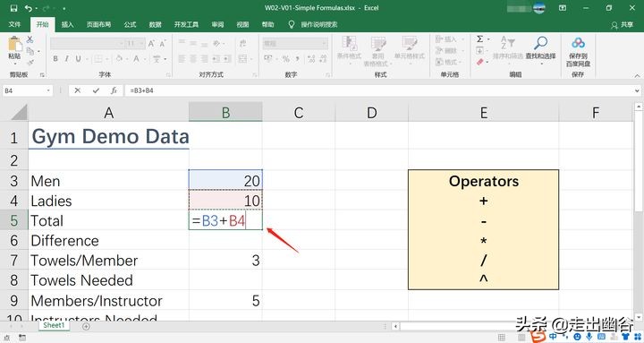Viewport: 644px width, 343px height.
Task: Switch to the 数据 Data tab
Action: pos(156,25)
